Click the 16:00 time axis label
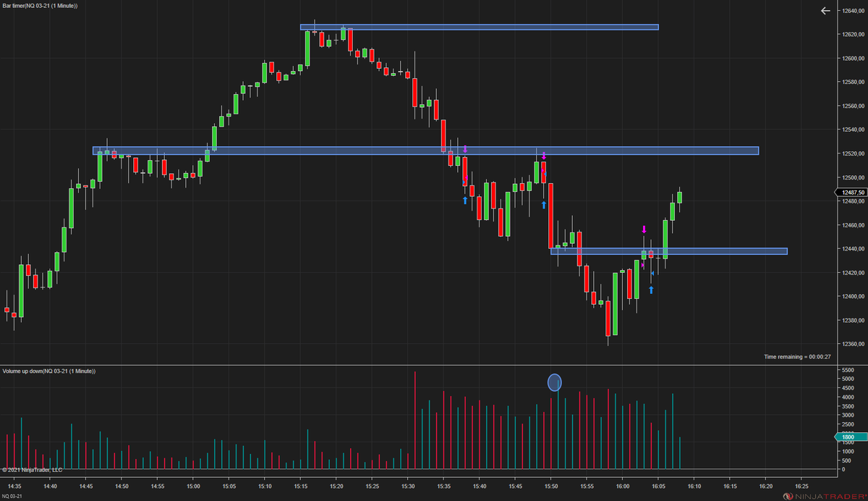This screenshot has width=868, height=501. click(x=623, y=487)
